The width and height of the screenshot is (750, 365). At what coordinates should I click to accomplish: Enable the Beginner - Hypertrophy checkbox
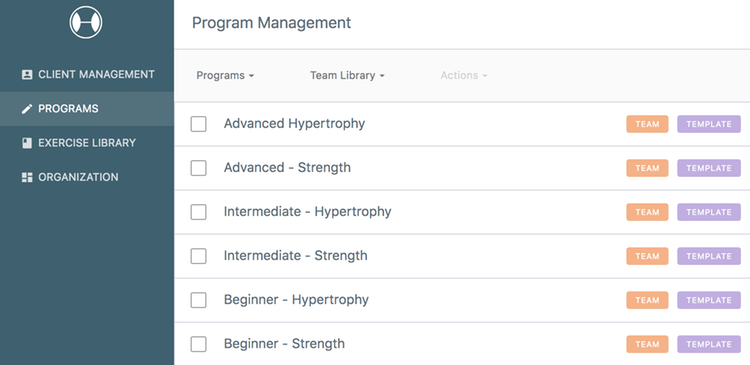tap(199, 300)
